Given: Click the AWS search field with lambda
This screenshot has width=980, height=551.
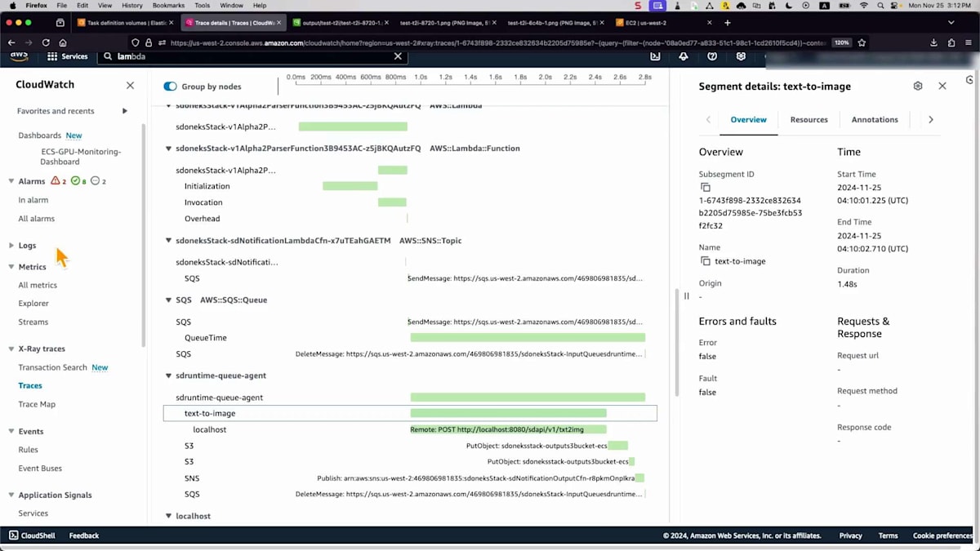Looking at the screenshot, I should coord(253,56).
